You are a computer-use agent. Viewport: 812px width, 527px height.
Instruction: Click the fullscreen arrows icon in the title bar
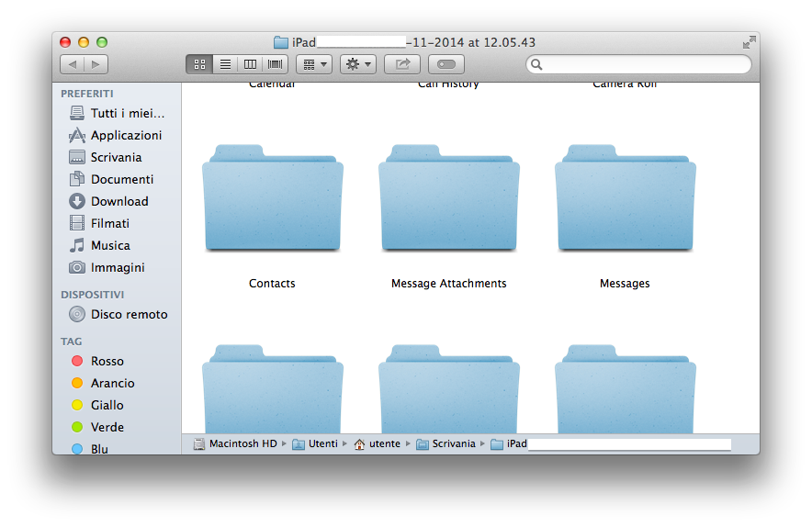pyautogui.click(x=749, y=42)
